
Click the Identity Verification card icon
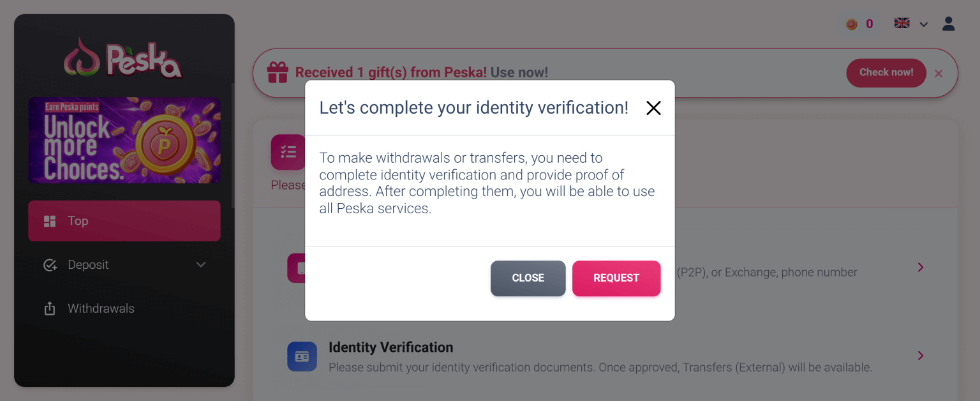[x=302, y=356]
